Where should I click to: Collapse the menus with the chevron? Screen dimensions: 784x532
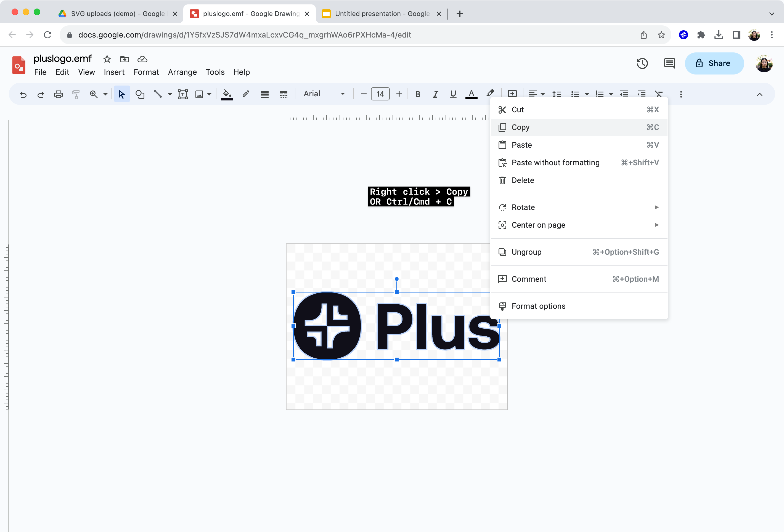[759, 94]
